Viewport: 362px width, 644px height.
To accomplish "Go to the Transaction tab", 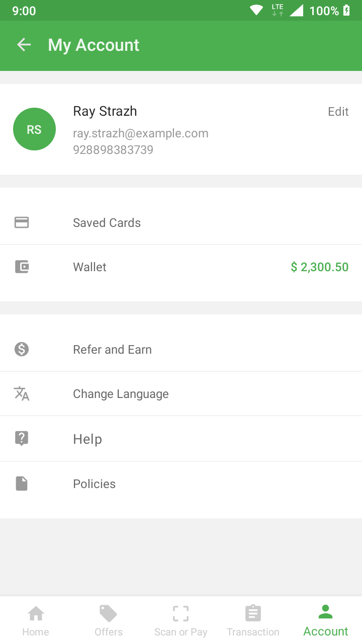I will tap(253, 621).
